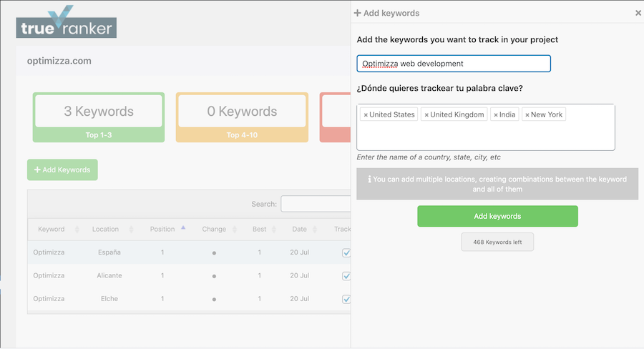The width and height of the screenshot is (644, 349).
Task: Click the change dot in España row
Action: click(x=214, y=253)
